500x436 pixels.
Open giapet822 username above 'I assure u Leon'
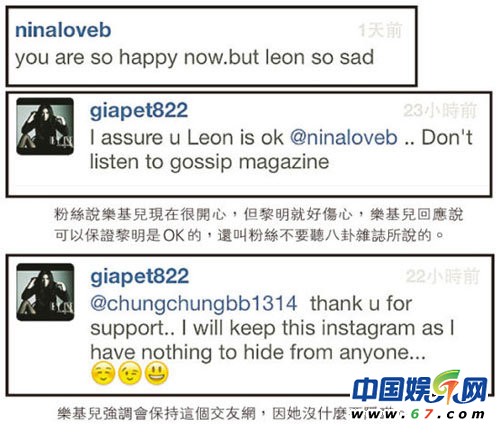(x=139, y=110)
